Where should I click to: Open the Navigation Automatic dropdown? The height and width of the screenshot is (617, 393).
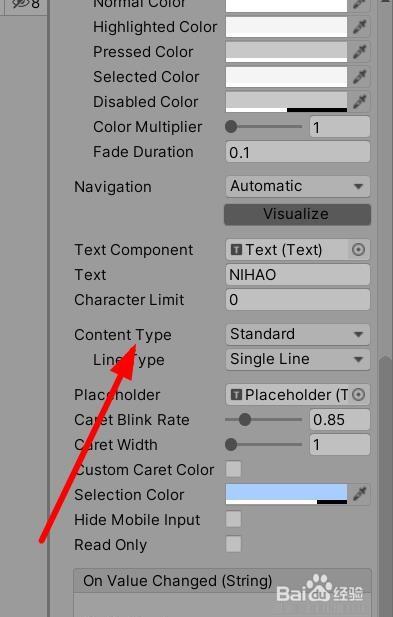(x=297, y=186)
